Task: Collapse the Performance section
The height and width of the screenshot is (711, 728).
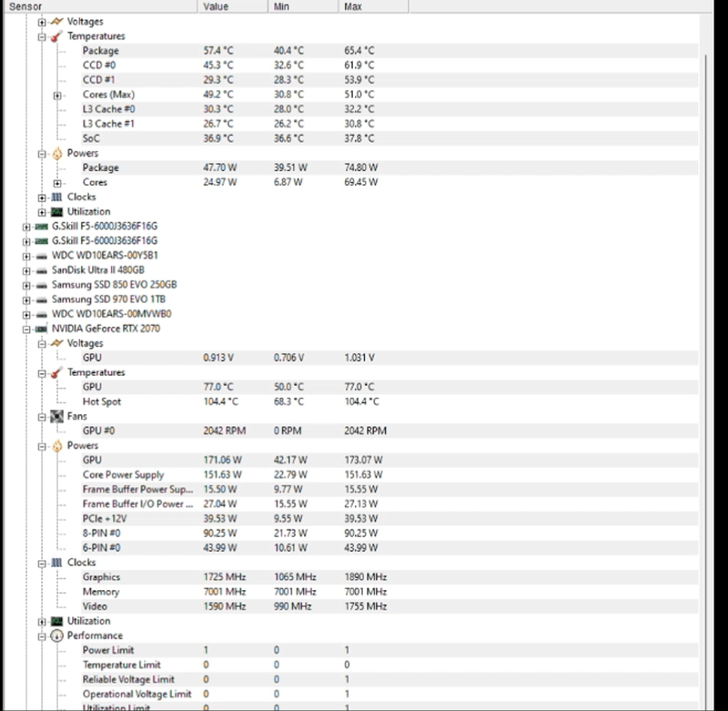Action: (42, 636)
